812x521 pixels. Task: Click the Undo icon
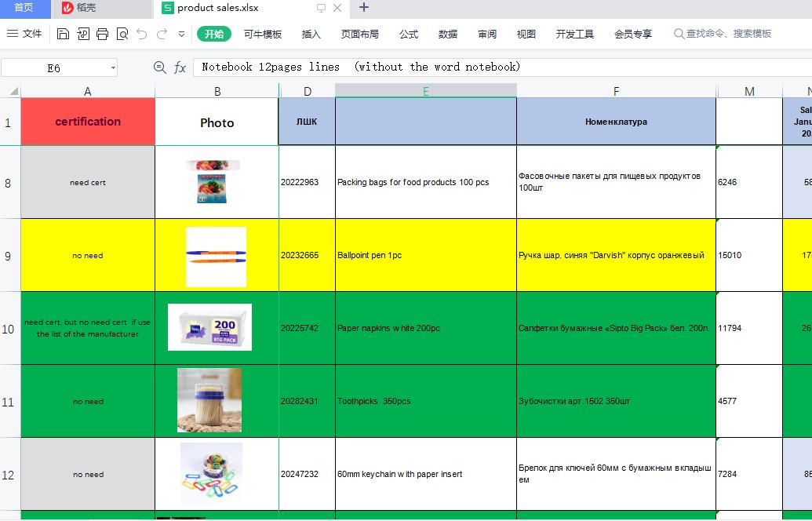coord(141,34)
